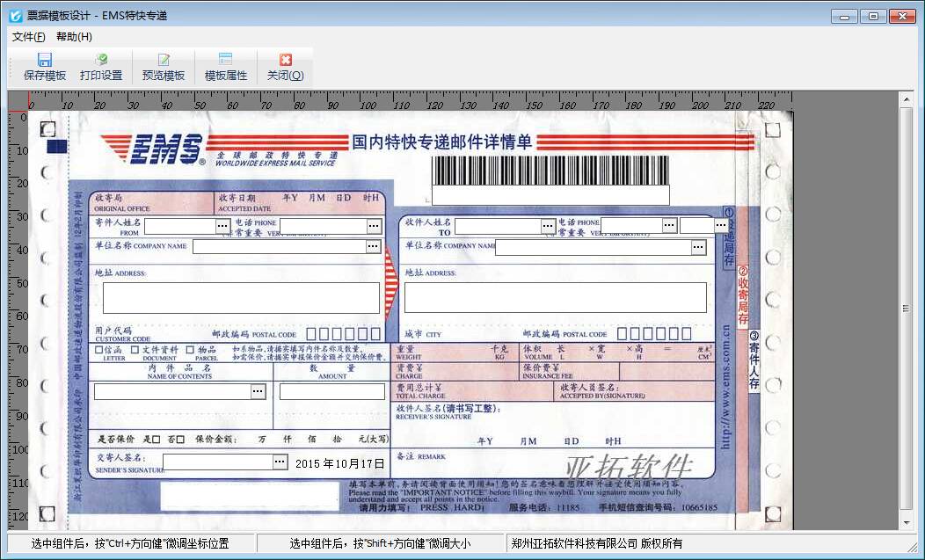Click the Ctrl+方向键 status bar hint
Screen dimensions: 925x560
pos(130,543)
